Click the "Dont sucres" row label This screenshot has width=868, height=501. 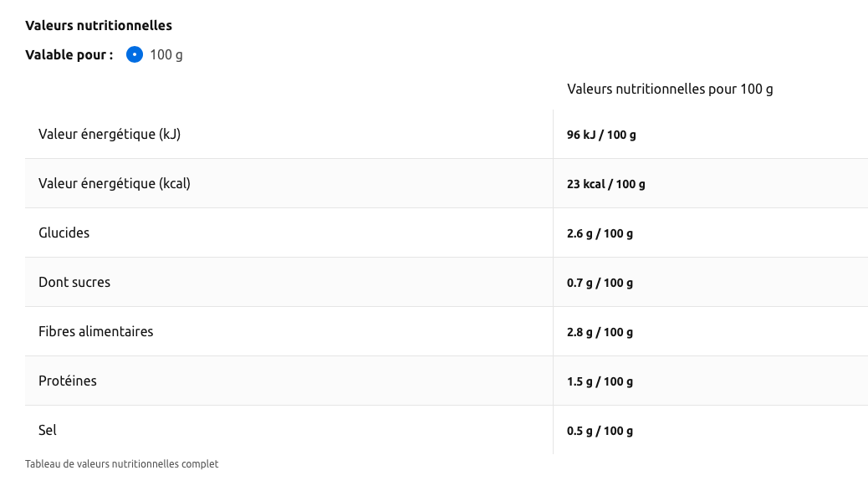coord(74,282)
